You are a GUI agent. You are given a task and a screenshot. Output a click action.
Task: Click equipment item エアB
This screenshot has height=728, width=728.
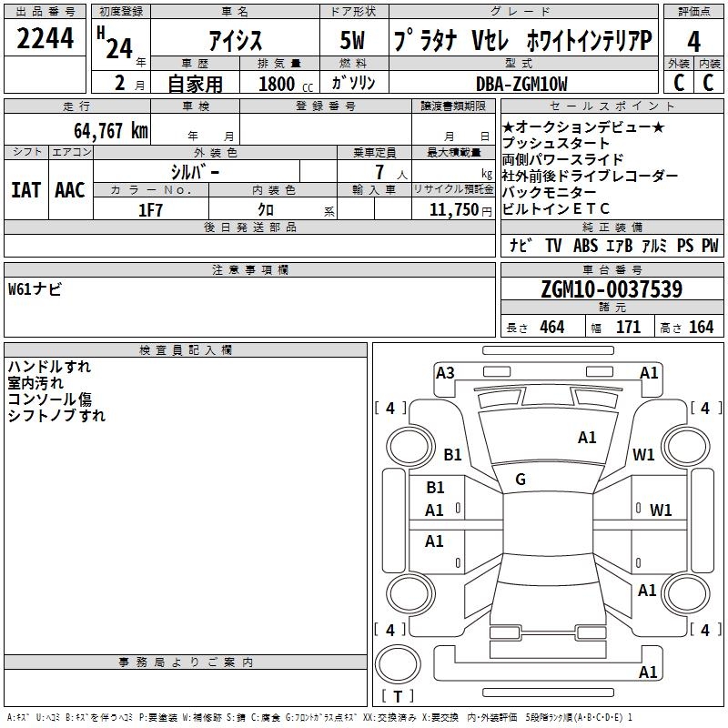tap(619, 245)
